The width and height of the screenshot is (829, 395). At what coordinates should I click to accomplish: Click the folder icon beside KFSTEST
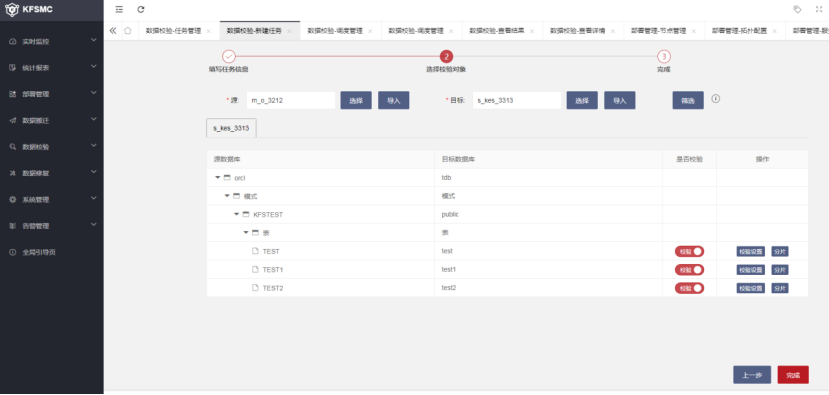point(246,215)
